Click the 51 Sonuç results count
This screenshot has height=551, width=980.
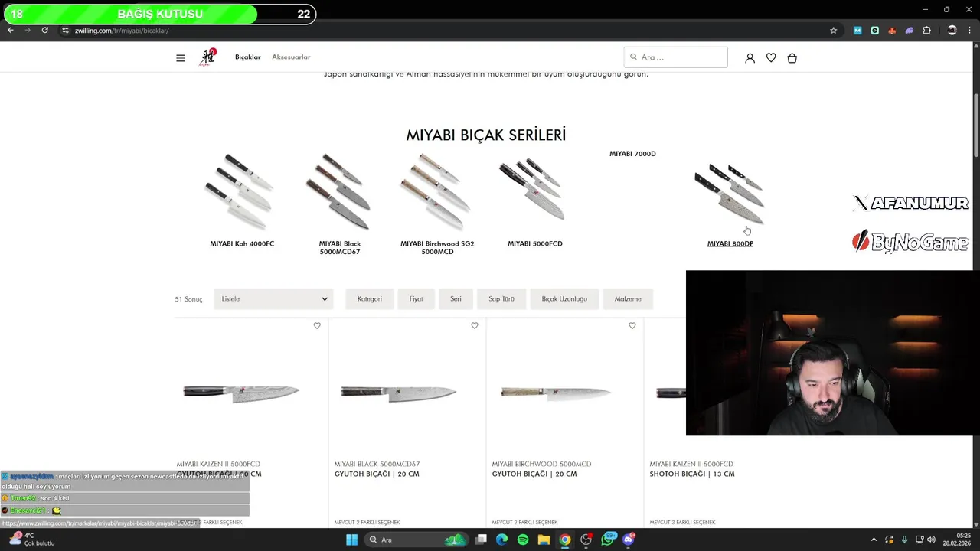tap(188, 299)
